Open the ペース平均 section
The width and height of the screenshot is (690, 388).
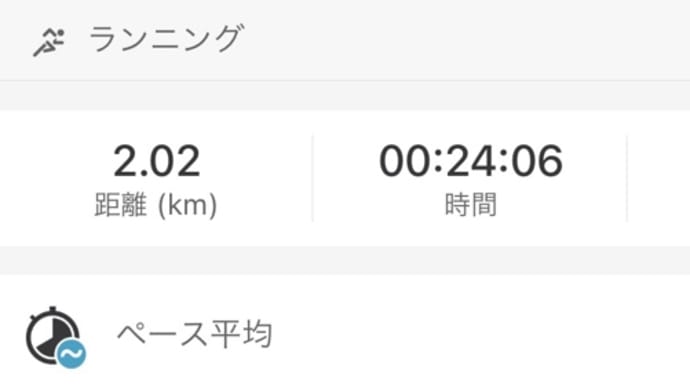tap(345, 332)
